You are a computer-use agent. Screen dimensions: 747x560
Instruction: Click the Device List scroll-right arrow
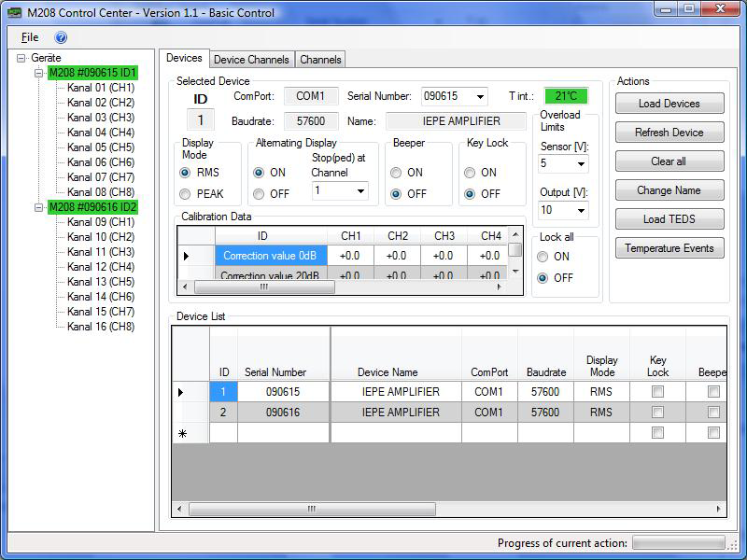pyautogui.click(x=718, y=509)
